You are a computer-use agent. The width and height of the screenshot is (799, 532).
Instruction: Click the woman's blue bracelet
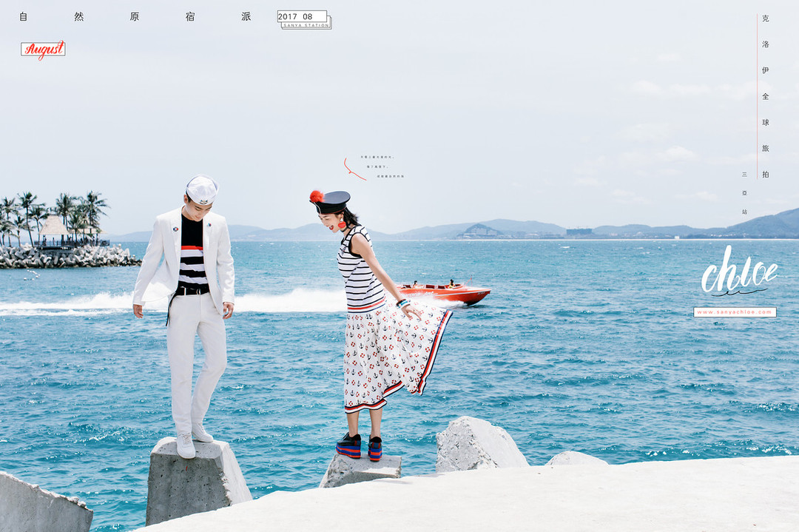coord(403,303)
